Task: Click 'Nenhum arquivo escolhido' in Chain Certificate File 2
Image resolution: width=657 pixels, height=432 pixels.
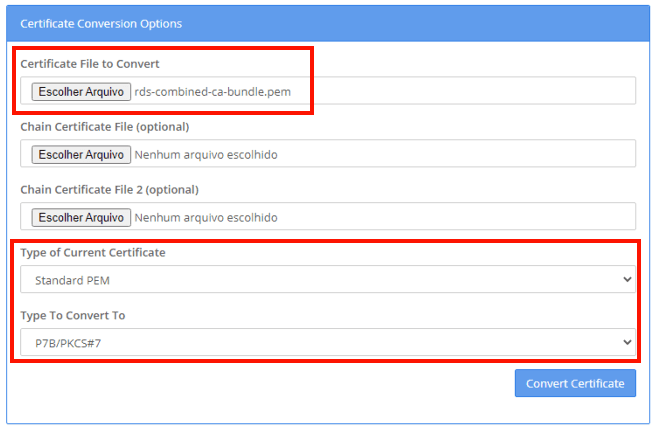Action: [205, 217]
